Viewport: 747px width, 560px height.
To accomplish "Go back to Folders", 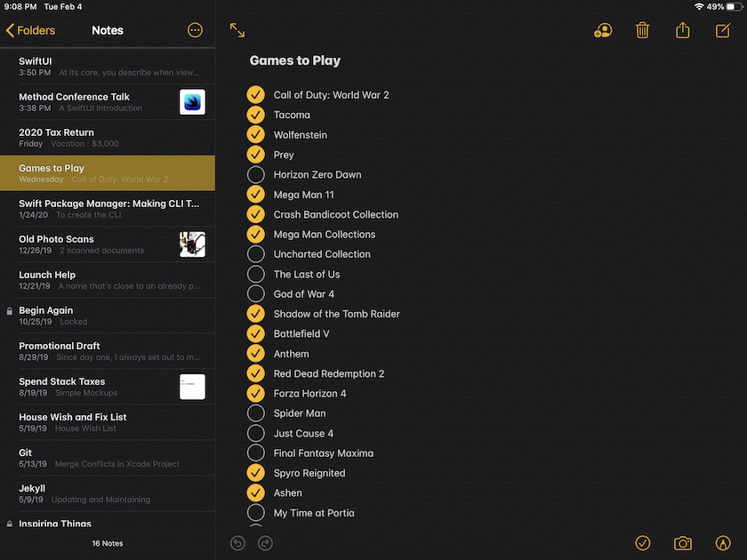I will 30,30.
